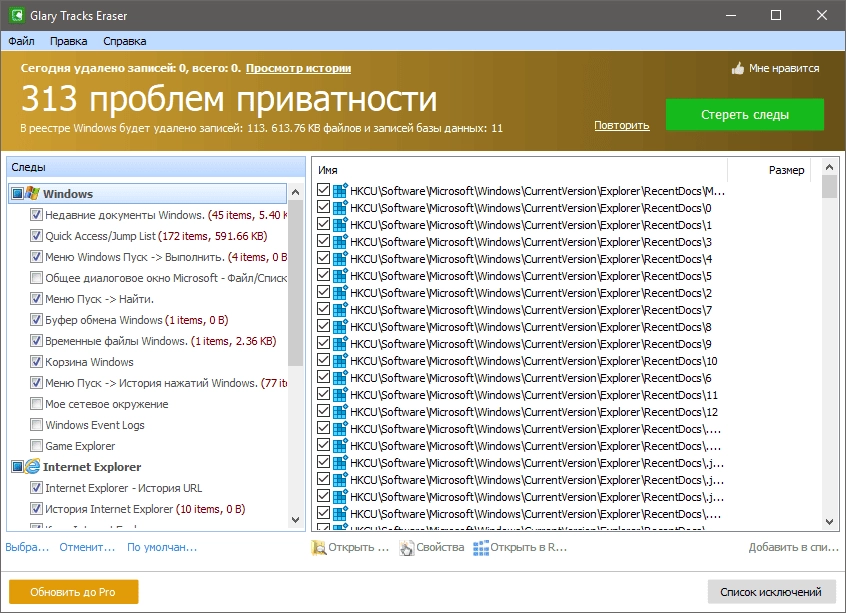Click registry icon of RecentDocs\12 row
The width and height of the screenshot is (846, 613).
tap(340, 412)
